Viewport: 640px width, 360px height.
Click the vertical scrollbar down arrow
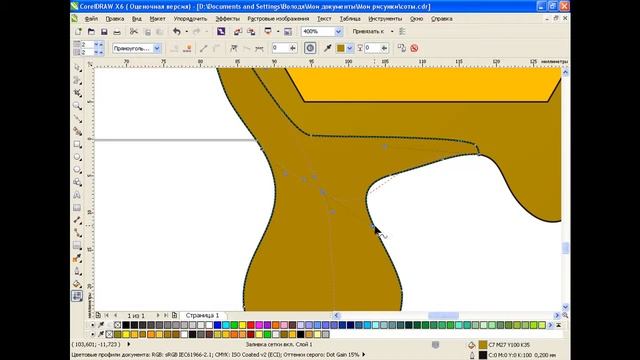point(565,307)
